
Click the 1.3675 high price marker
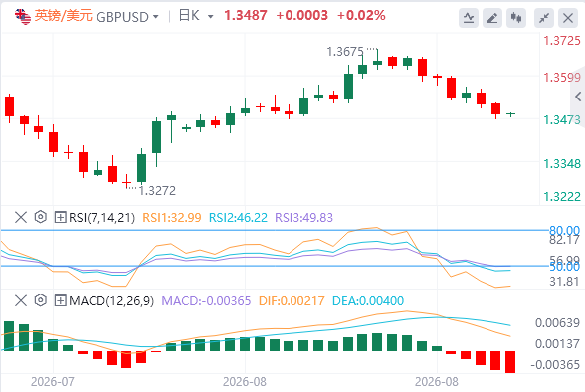345,52
